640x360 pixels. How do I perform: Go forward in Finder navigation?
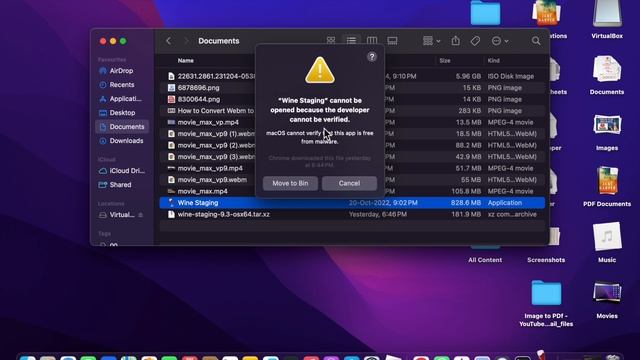[186, 41]
